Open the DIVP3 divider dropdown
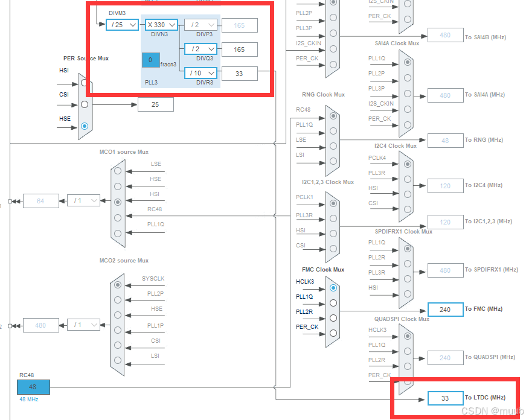Screen dimensions: 526x420 pos(201,25)
